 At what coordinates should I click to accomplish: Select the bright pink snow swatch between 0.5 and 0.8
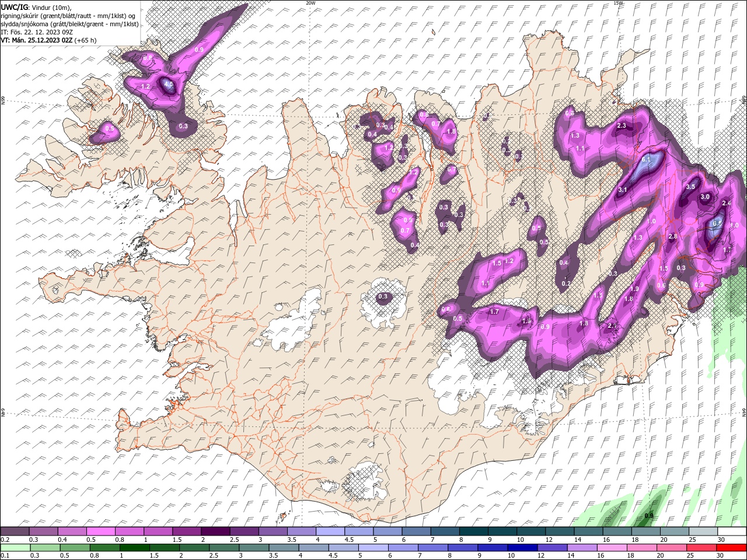point(100,531)
